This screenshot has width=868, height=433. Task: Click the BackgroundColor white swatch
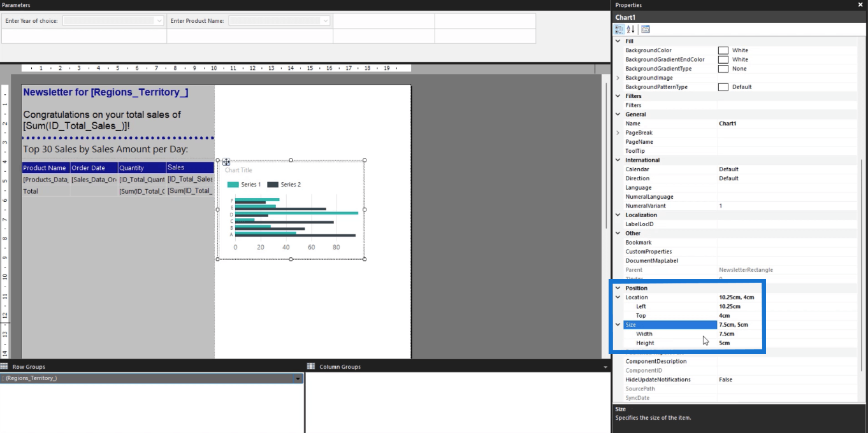[x=723, y=50]
